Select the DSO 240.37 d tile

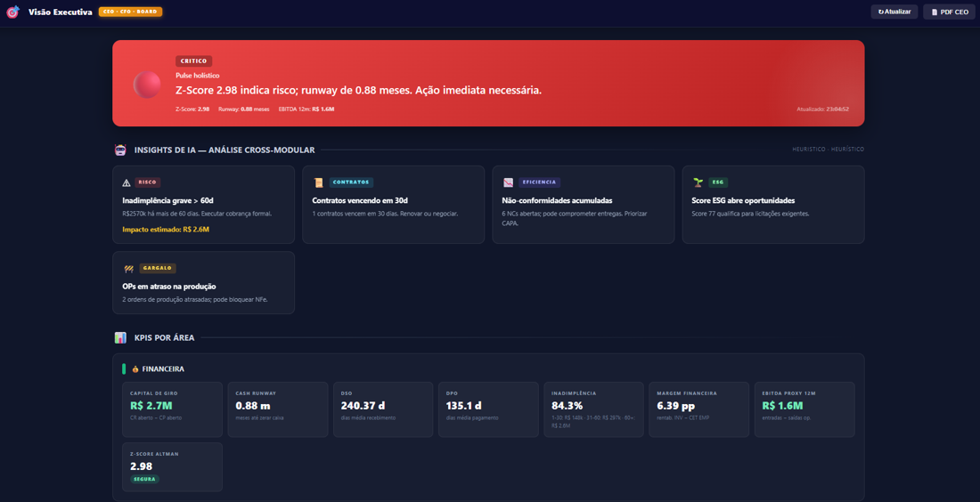[x=383, y=409]
